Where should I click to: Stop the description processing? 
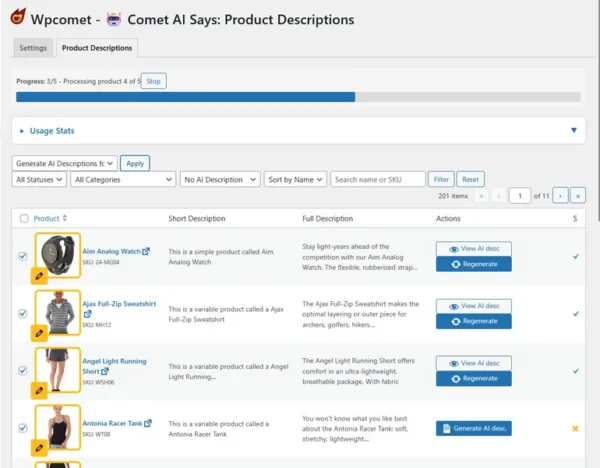(153, 80)
